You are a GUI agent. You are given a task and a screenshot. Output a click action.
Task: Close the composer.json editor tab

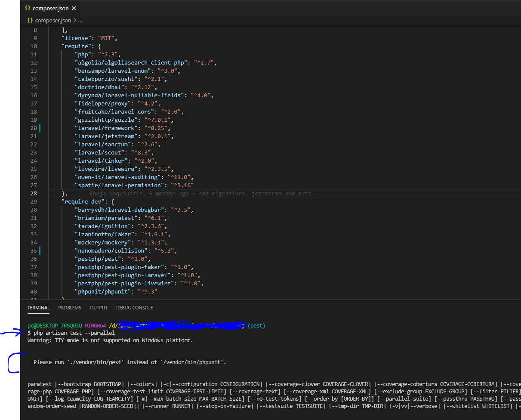click(74, 8)
